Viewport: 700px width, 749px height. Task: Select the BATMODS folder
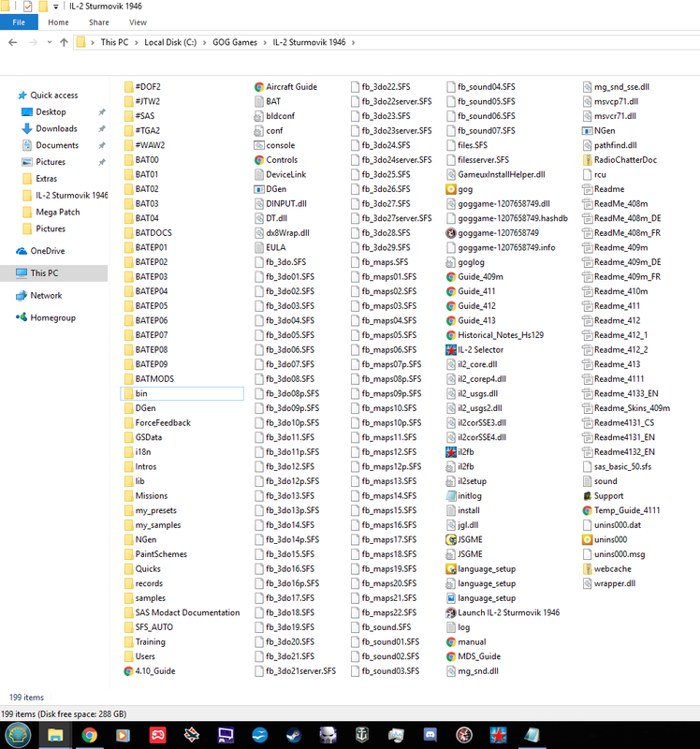pos(149,379)
